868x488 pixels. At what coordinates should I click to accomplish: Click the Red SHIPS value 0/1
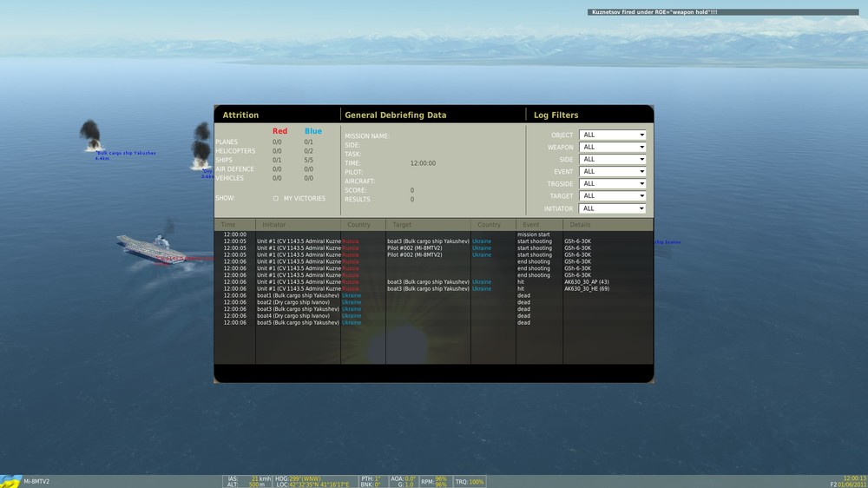[277, 160]
